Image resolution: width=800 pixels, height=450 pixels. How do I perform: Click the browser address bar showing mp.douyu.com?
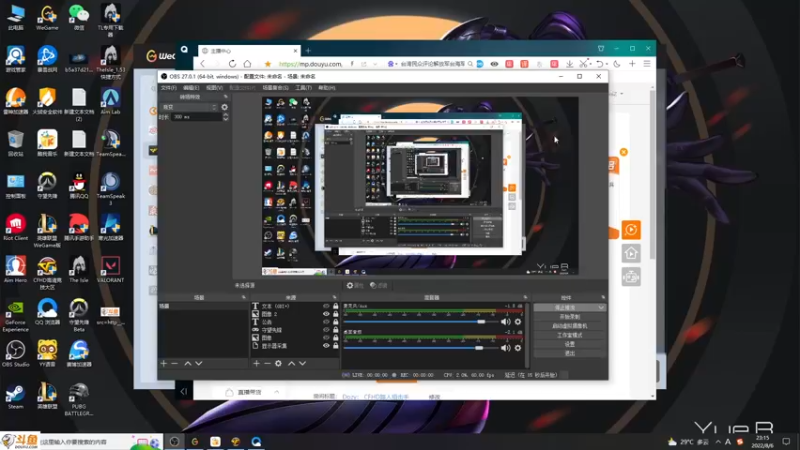click(x=310, y=64)
